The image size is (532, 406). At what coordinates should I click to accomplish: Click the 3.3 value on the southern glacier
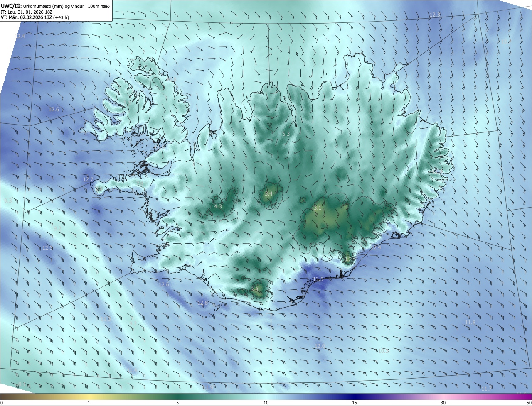point(254,289)
